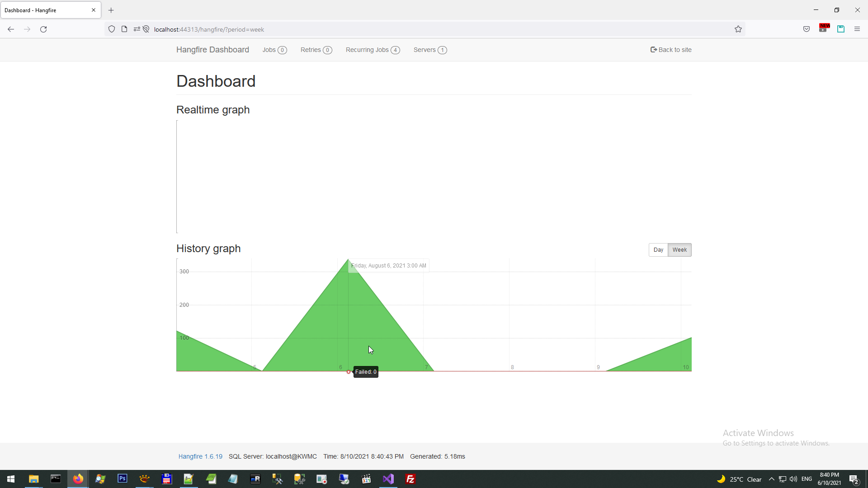Click the teal floppy disk extension icon
The image size is (868, 488).
click(x=841, y=29)
